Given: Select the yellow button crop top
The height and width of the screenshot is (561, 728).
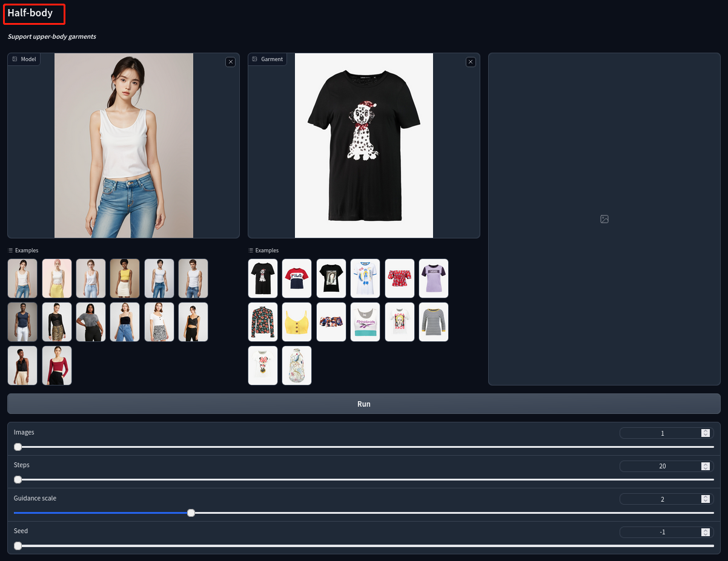Looking at the screenshot, I should click(297, 322).
